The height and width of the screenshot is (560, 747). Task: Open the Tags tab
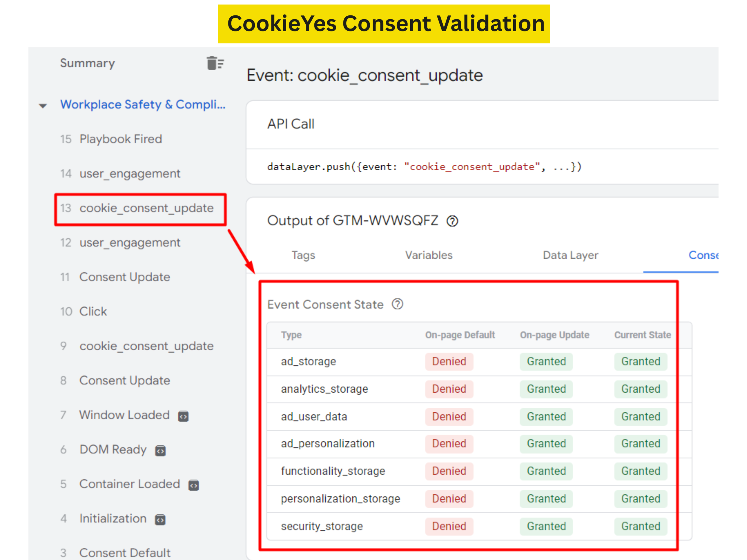[x=303, y=255]
